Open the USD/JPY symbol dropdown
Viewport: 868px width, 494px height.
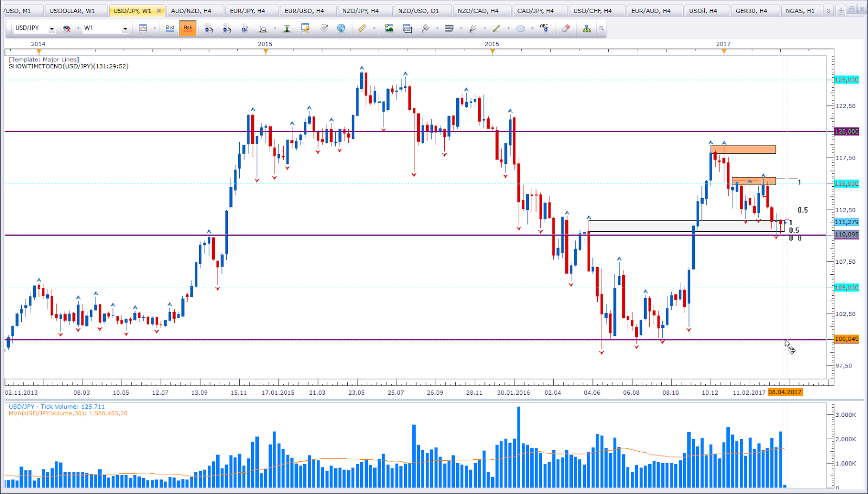pyautogui.click(x=52, y=28)
